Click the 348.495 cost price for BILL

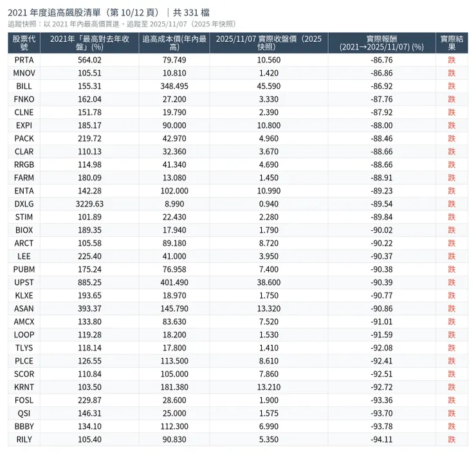[174, 86]
